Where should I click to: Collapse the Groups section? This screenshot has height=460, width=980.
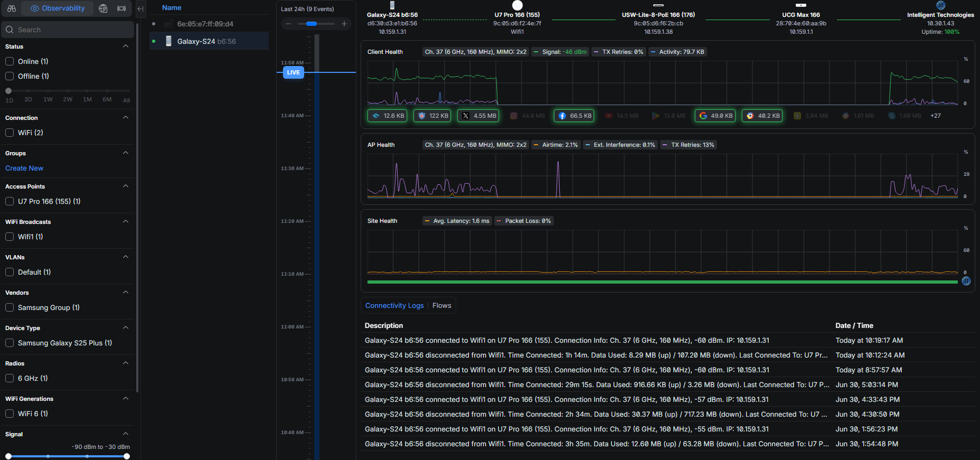(126, 153)
